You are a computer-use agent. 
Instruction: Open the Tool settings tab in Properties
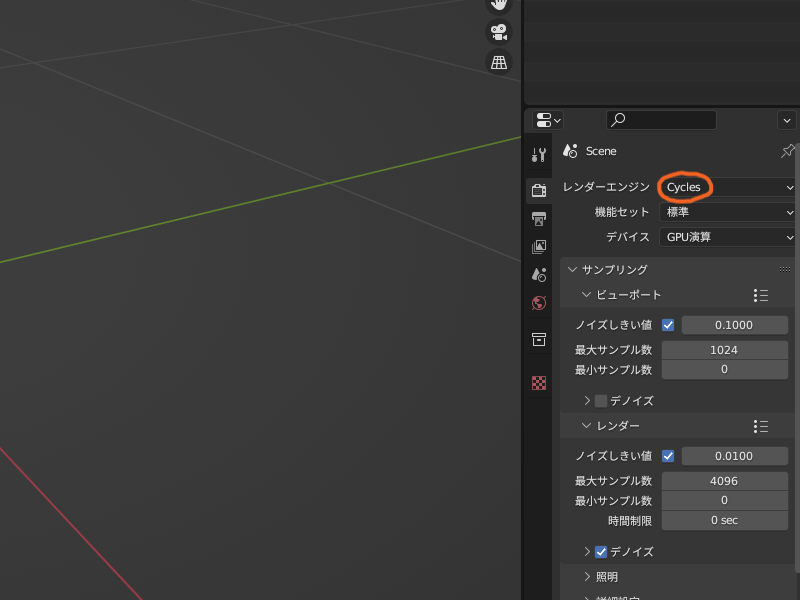pos(539,155)
